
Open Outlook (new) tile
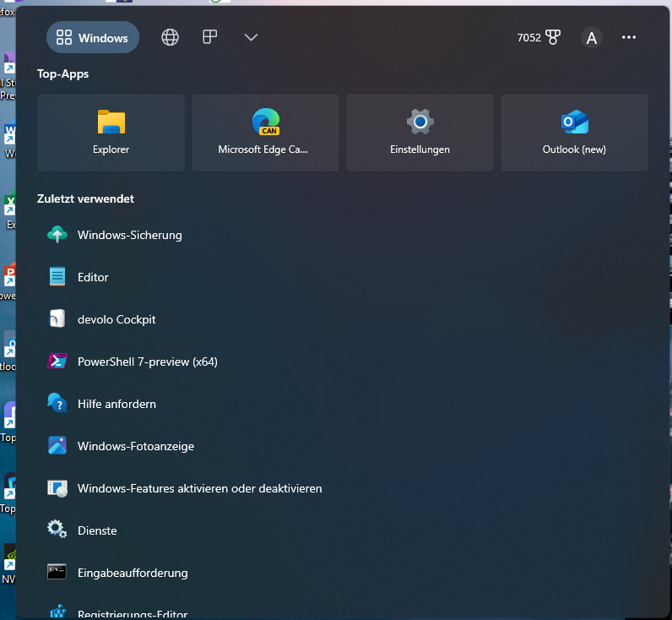(574, 133)
